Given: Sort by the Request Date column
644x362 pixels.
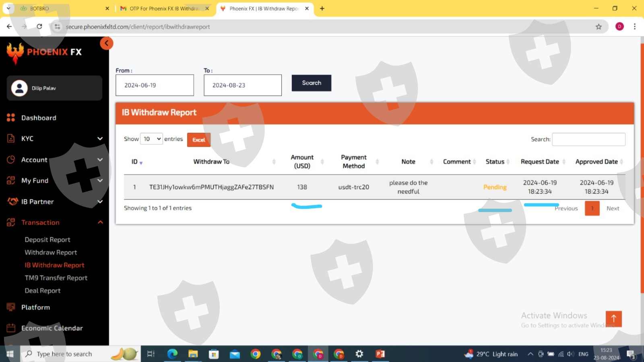Looking at the screenshot, I should [540, 162].
